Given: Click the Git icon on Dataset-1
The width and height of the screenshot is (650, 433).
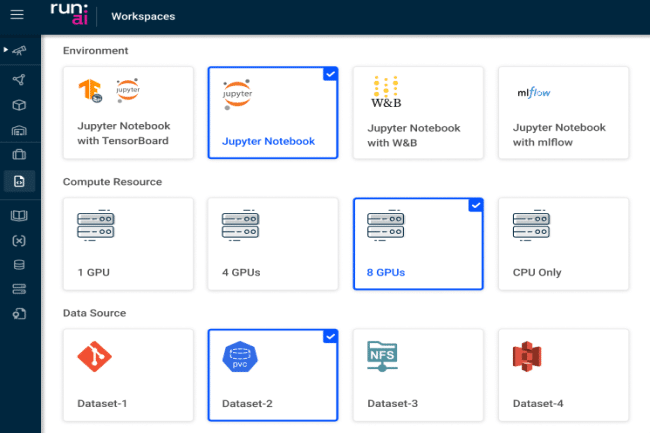Looking at the screenshot, I should (x=95, y=356).
